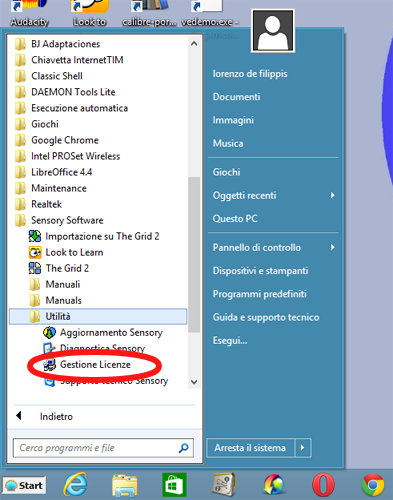Open the Gestione Licenze icon
The width and height of the screenshot is (393, 500).
pyautogui.click(x=49, y=365)
